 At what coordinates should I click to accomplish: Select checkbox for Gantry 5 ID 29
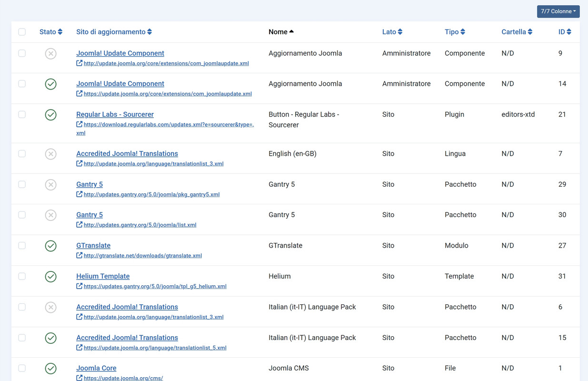(x=22, y=184)
